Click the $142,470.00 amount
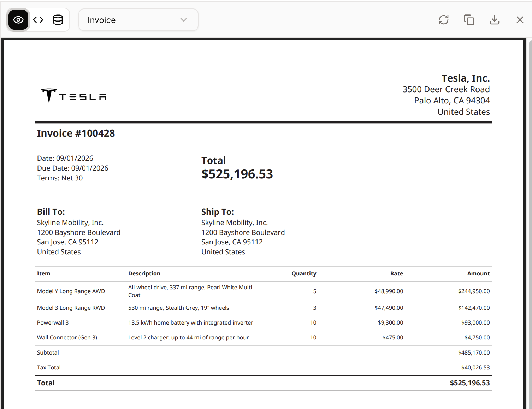This screenshot has height=409, width=532. tap(474, 308)
